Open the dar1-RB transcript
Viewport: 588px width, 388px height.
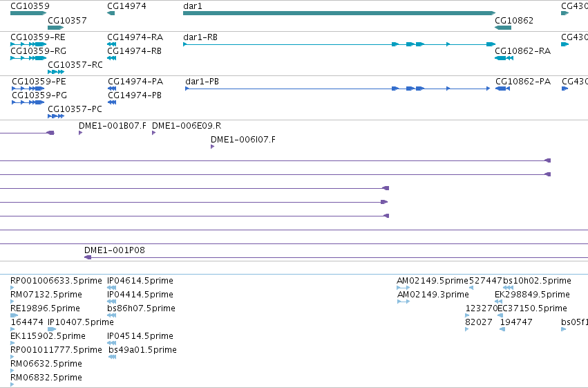click(x=339, y=44)
